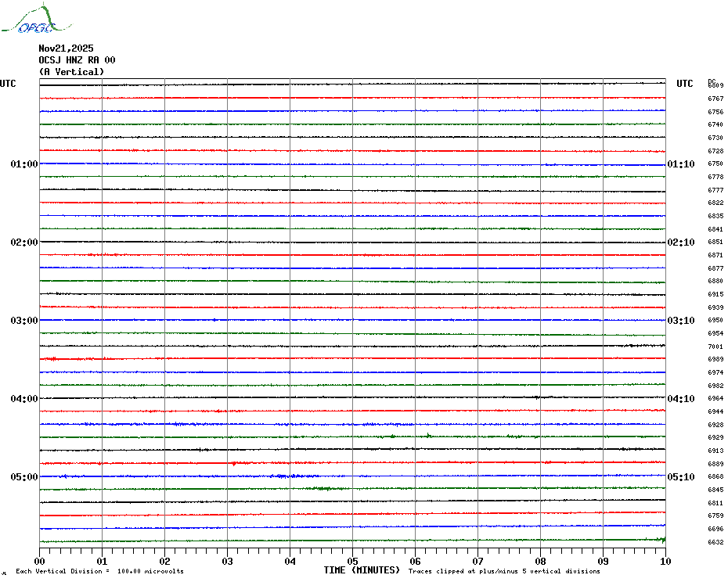Click minute 01 on the time axis
Viewport: 728px width, 582px height.
[x=102, y=561]
